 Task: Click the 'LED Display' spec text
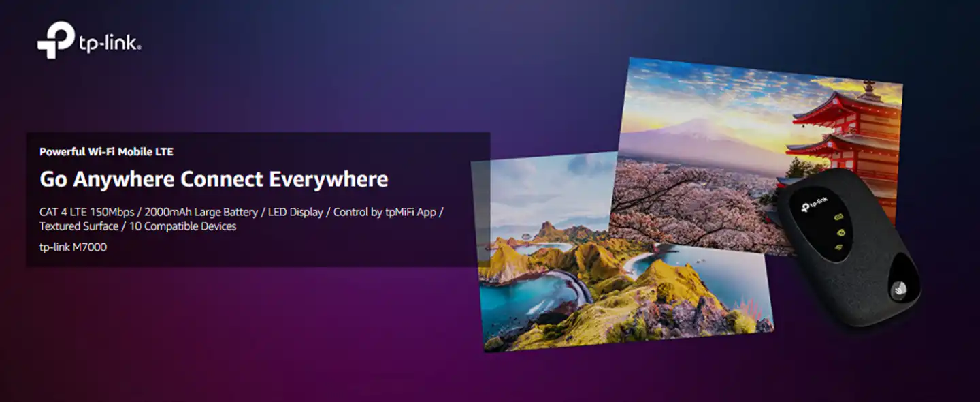[296, 212]
